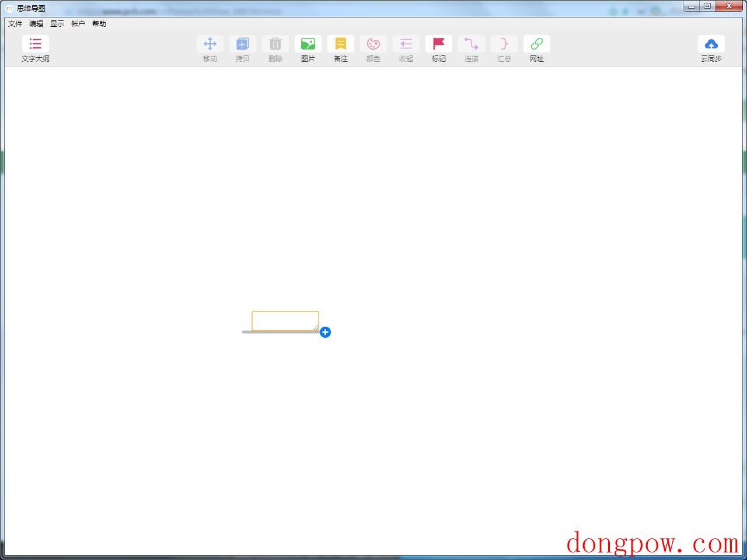Click the 汇总 summary bracket icon

504,44
